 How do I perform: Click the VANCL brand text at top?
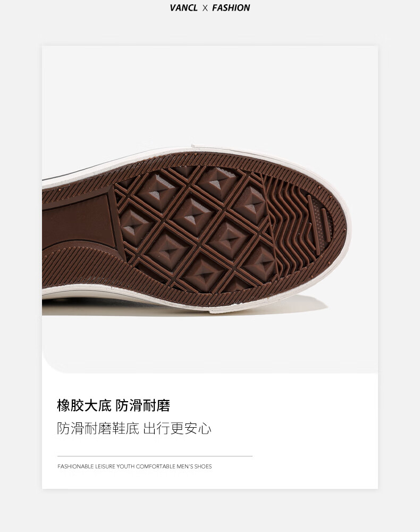[x=183, y=8]
